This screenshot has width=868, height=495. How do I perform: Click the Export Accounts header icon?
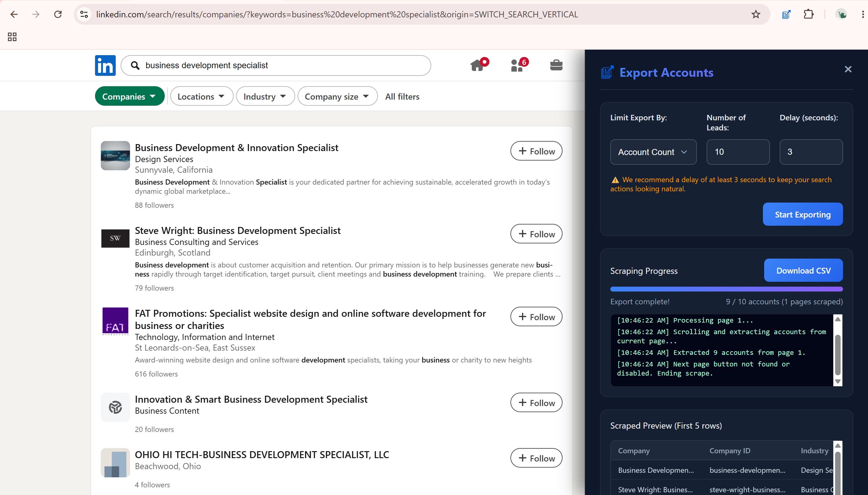(607, 72)
